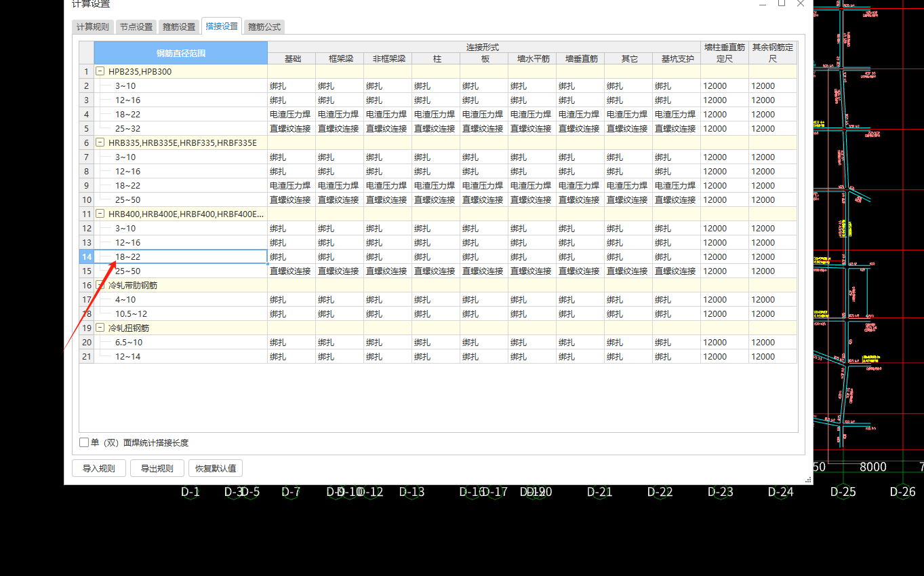
Task: Select the 25~32 row under HPB235
Action: coord(181,128)
